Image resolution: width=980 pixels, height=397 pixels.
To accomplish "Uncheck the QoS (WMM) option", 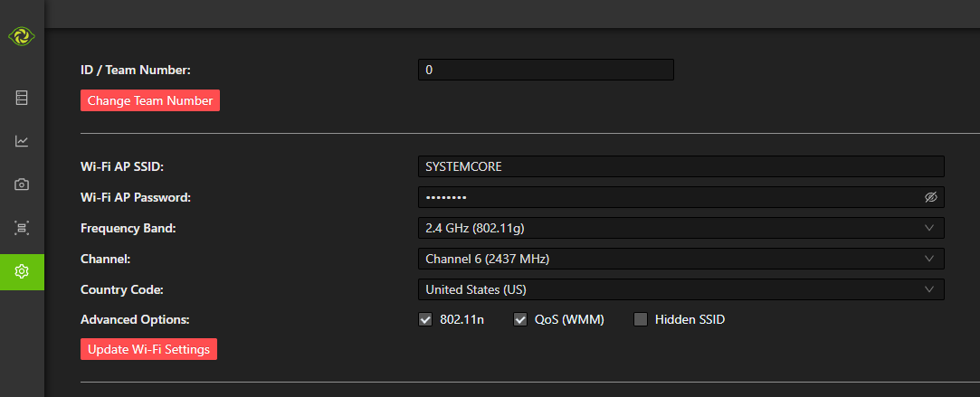I will click(520, 319).
